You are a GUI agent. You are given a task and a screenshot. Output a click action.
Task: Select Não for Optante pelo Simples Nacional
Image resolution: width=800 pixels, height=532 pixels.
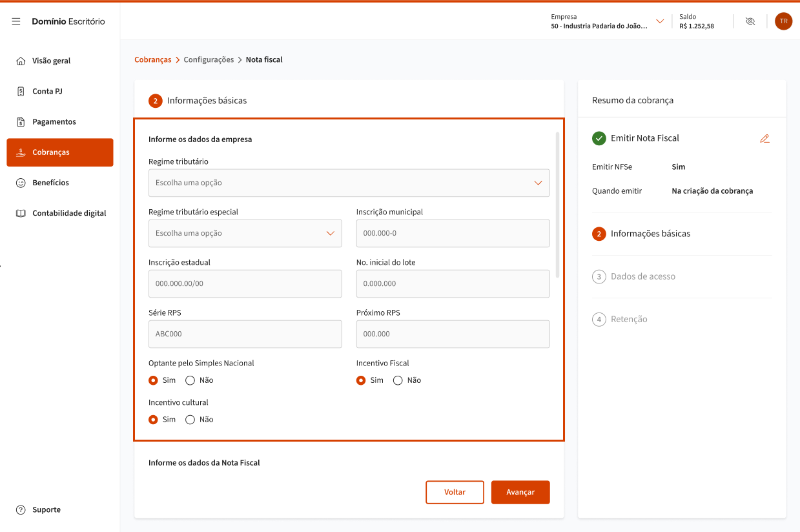(x=190, y=380)
